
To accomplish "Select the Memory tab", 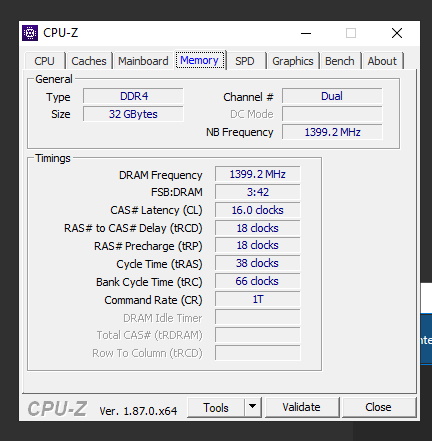I will (199, 60).
